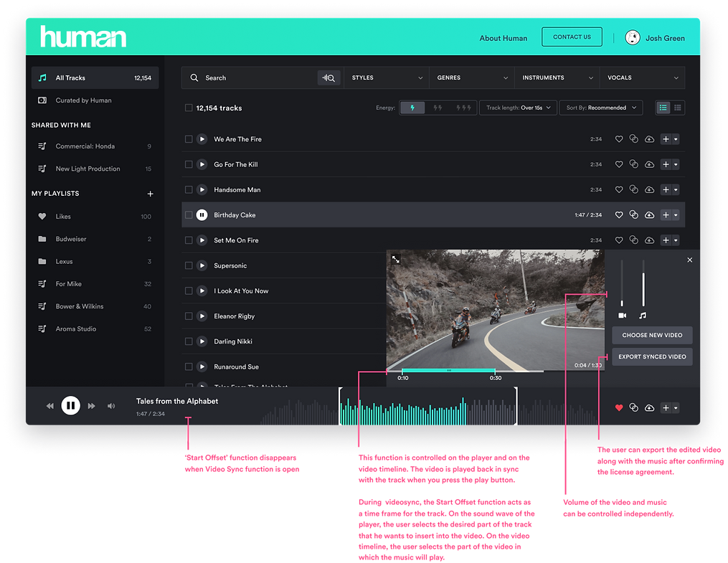
Task: Open the Sort By Recommended dropdown
Action: tap(601, 108)
